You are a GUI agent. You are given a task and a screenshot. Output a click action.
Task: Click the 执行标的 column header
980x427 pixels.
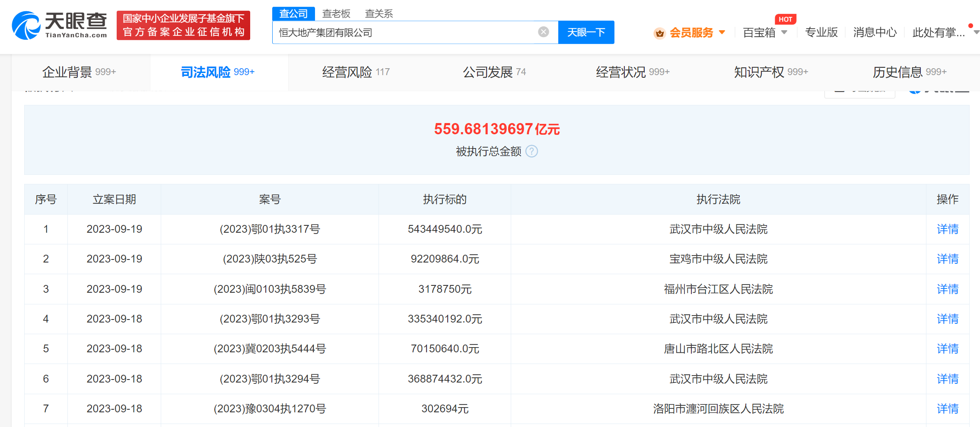(445, 199)
